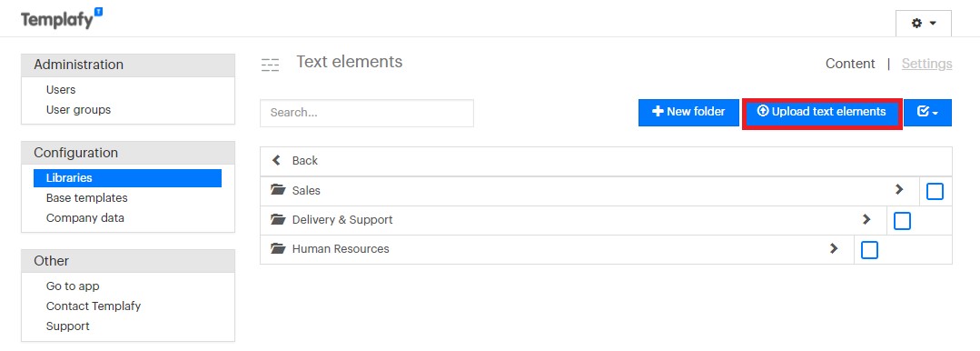Click the Templafy logo
980x351 pixels.
click(x=62, y=19)
